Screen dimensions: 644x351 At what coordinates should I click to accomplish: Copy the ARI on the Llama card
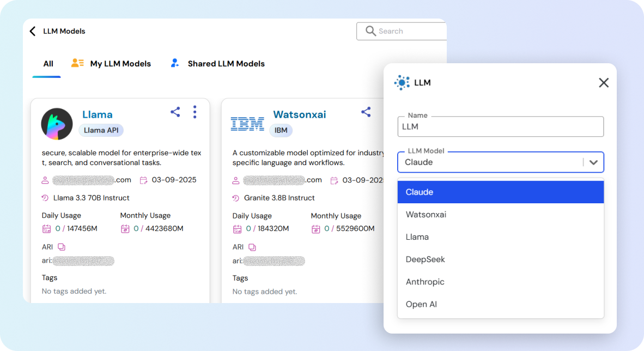tap(62, 246)
